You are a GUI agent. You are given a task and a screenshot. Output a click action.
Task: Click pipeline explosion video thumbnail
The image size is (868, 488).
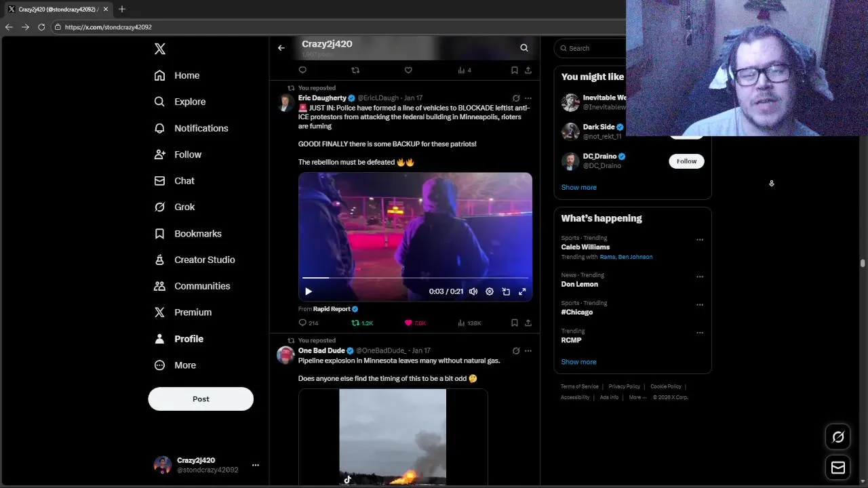click(393, 437)
